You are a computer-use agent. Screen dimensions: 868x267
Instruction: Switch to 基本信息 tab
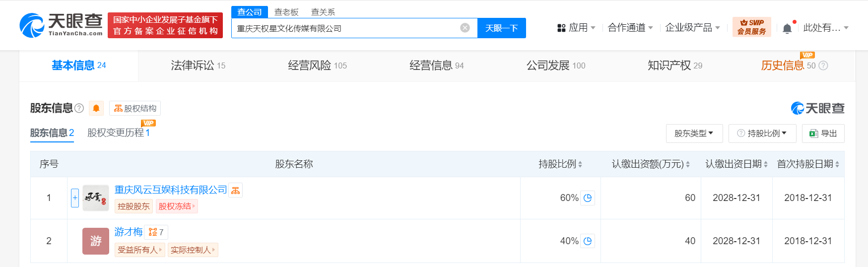79,66
